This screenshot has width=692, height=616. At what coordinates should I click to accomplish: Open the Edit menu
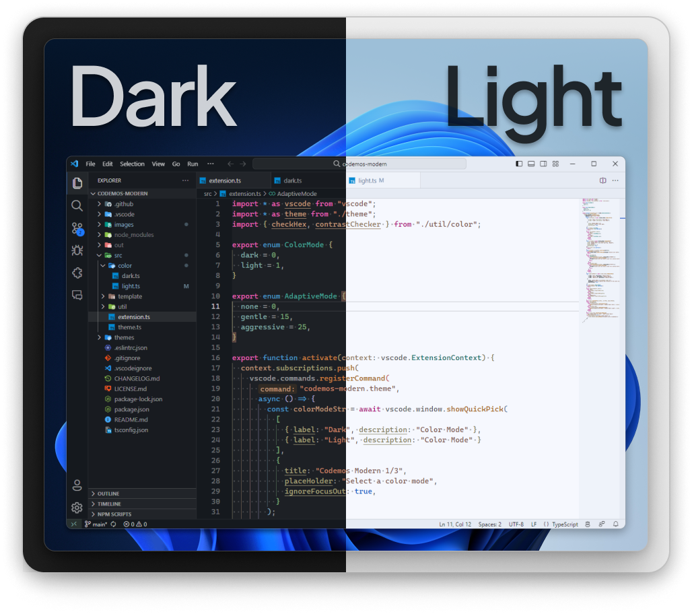tap(107, 164)
